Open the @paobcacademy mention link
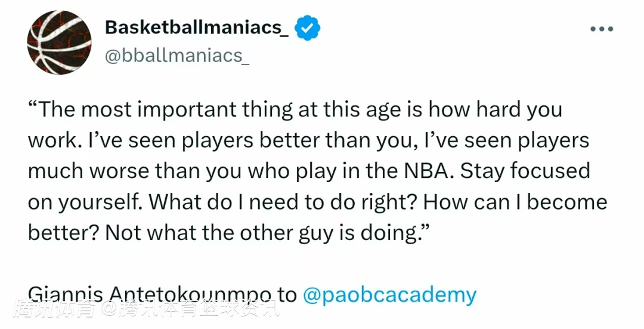The width and height of the screenshot is (644, 329). 389,295
